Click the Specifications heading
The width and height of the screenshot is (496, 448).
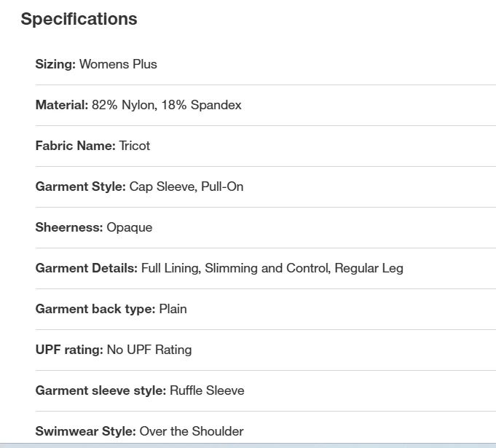coord(79,20)
